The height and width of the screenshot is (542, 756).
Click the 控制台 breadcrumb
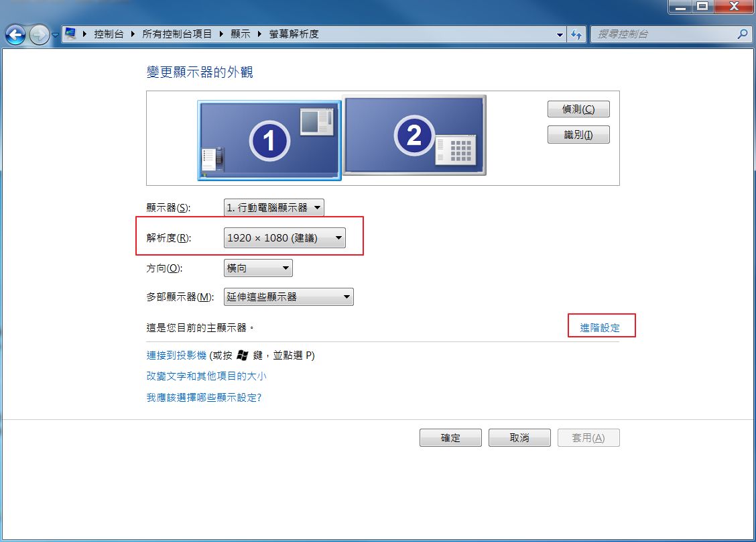click(x=109, y=34)
